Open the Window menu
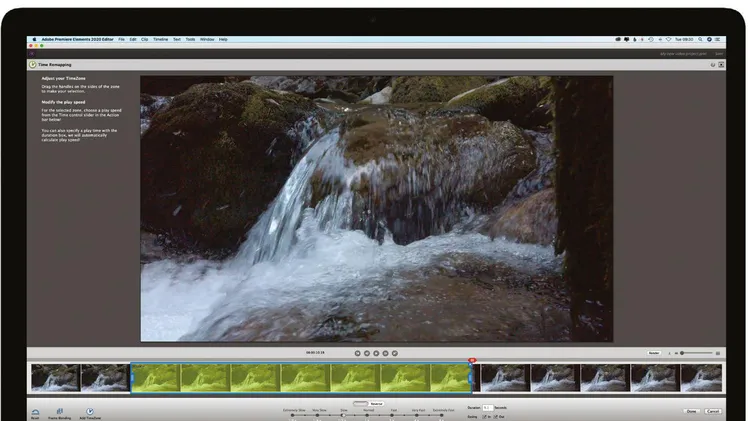 [207, 39]
